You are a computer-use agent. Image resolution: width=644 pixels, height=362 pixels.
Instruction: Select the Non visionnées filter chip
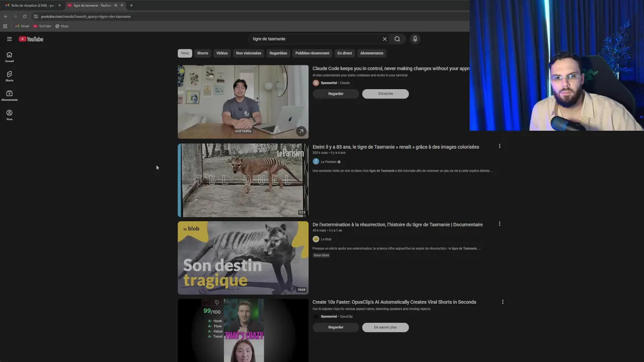click(x=249, y=53)
